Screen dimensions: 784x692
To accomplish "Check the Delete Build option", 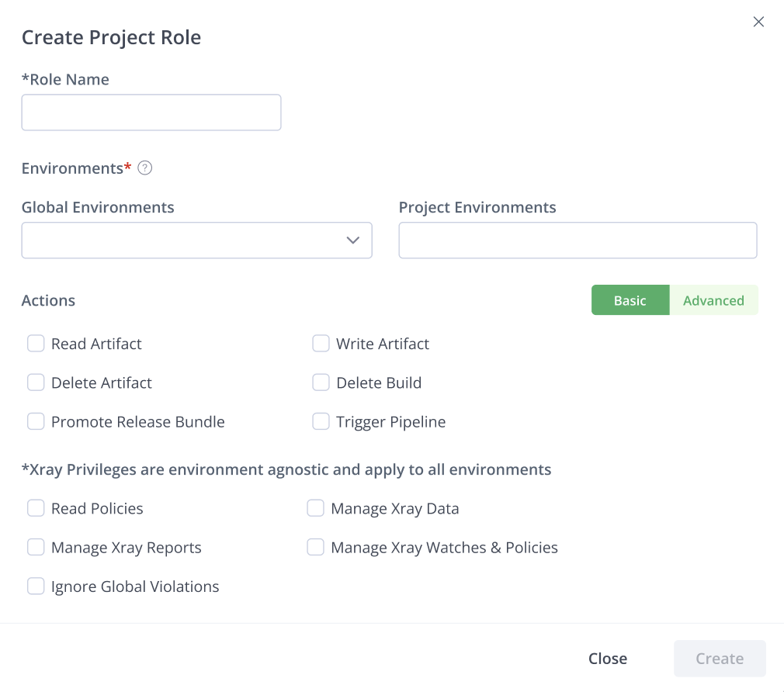I will (x=321, y=382).
